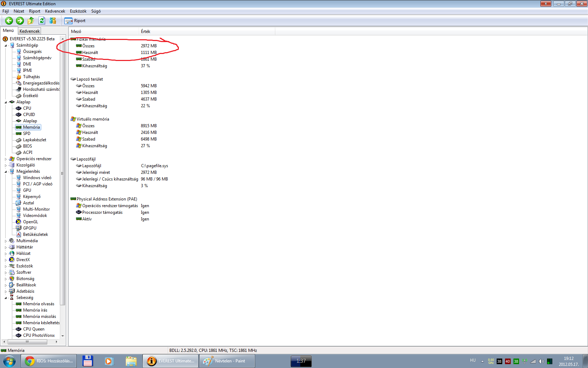Select the Multi-Monitor tree item
Viewport: 588px width, 368px height.
[36, 209]
